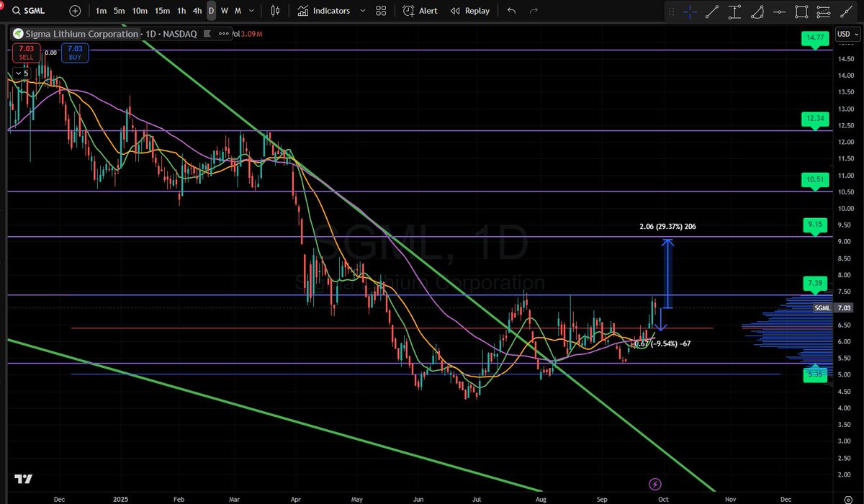Viewport: 864px width, 504px height.
Task: Select the daily D timeframe
Action: point(211,11)
